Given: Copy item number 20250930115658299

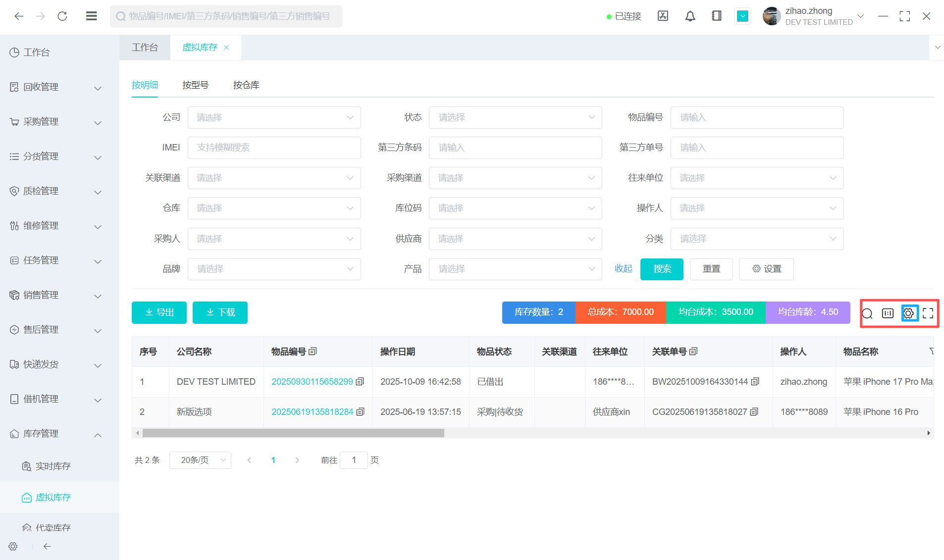Looking at the screenshot, I should pyautogui.click(x=360, y=382).
